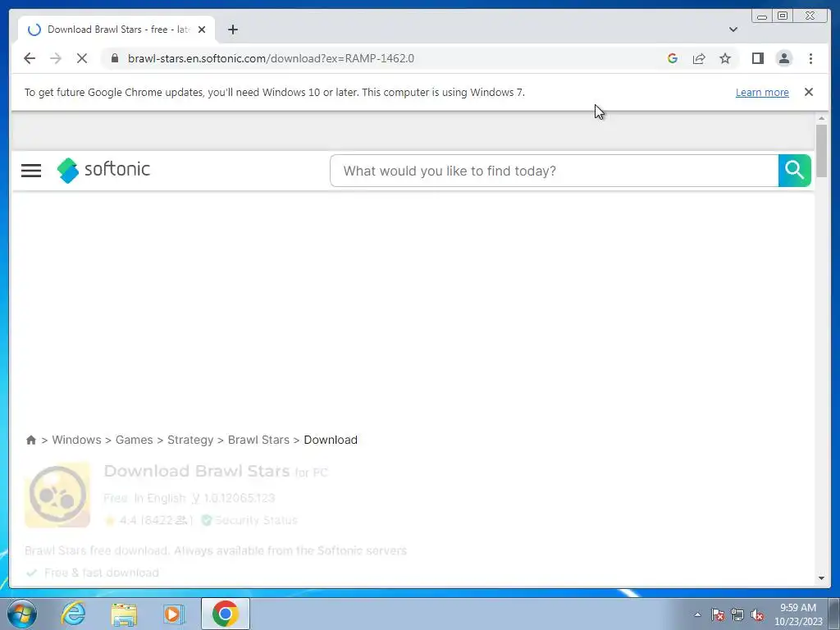Close the Download Brawl Stars tab

coord(202,30)
